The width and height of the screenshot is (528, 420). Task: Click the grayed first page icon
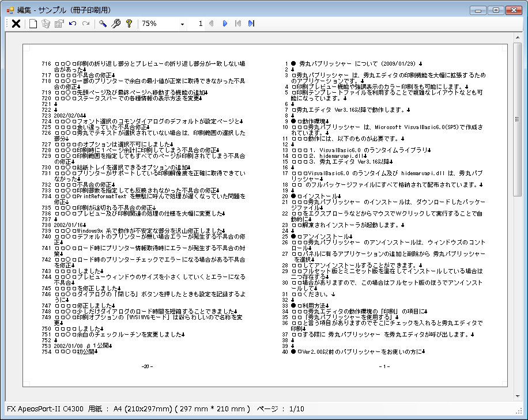coord(237,24)
